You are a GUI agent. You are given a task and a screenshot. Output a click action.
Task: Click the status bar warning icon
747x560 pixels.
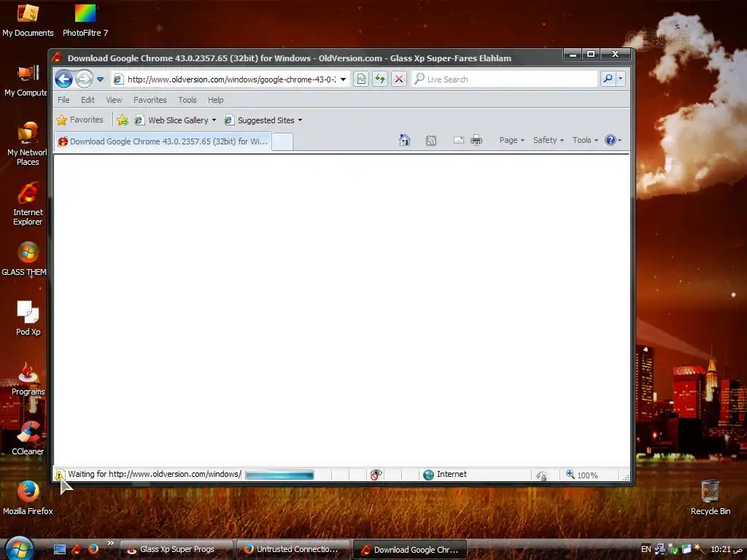[x=59, y=475]
